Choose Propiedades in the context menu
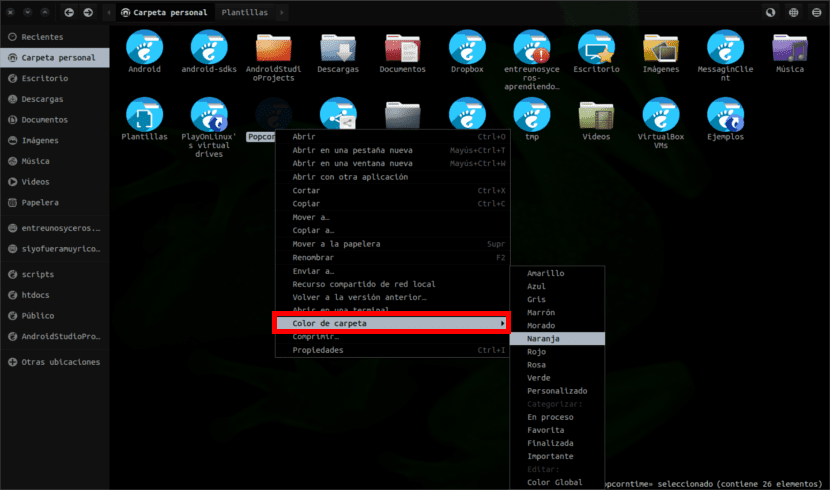Screen dimensions: 830x490 392,350
